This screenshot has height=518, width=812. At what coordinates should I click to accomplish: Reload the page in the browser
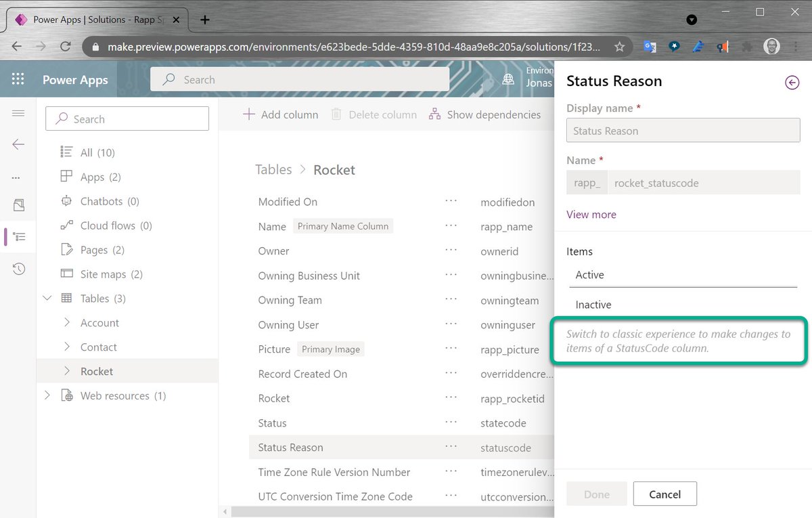tap(65, 47)
